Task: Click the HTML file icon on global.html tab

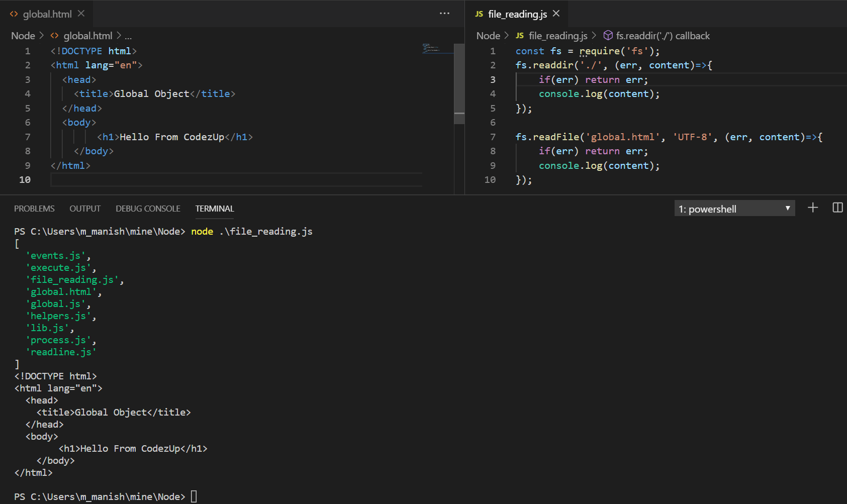Action: tap(14, 14)
